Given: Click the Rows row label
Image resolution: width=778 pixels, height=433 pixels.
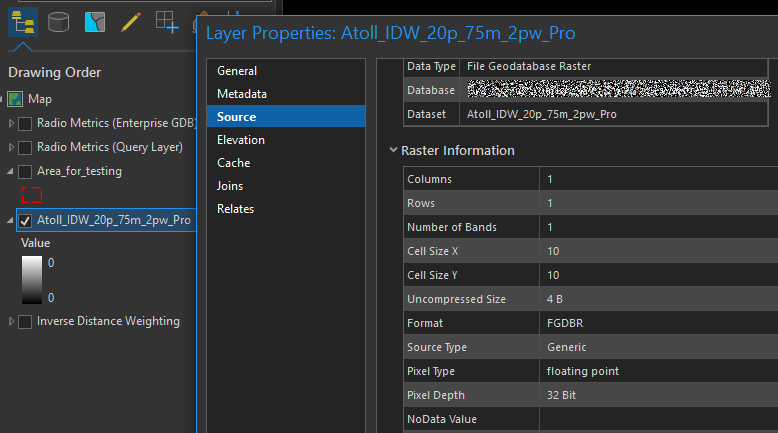Looking at the screenshot, I should pyautogui.click(x=421, y=203).
